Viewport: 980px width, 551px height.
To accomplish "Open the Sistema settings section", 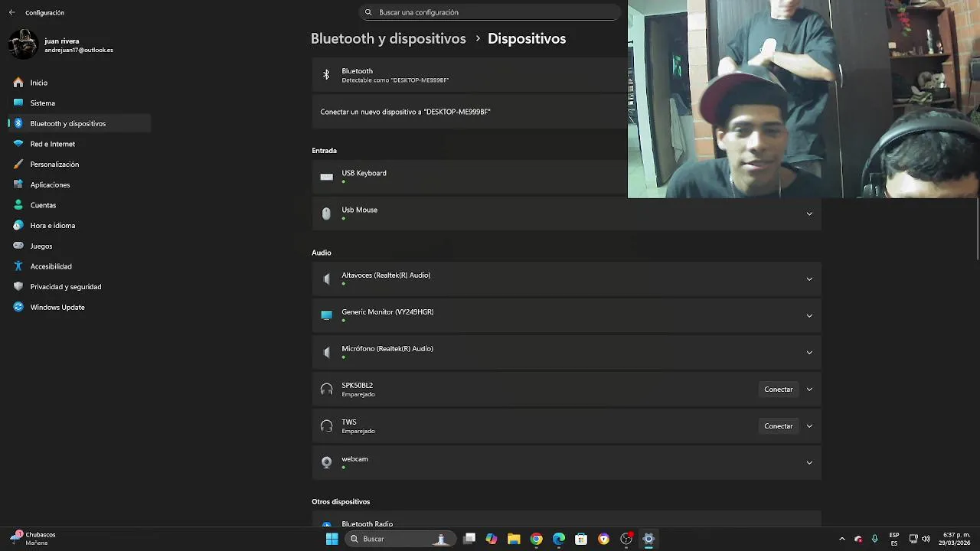I will [80, 103].
